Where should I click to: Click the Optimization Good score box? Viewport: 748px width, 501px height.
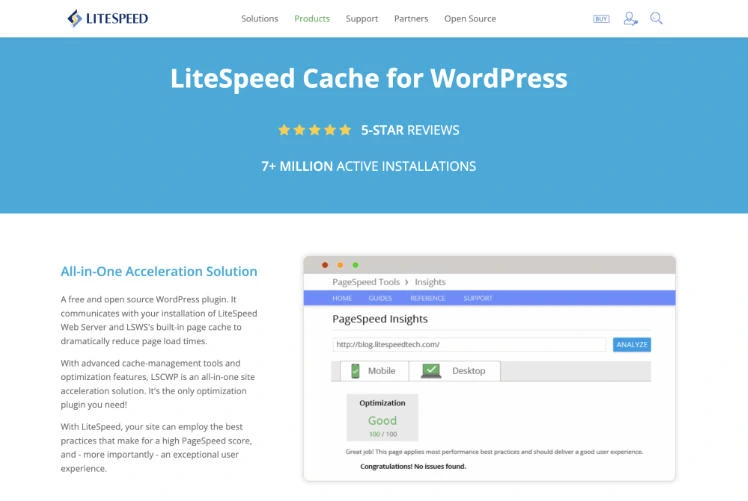pos(382,418)
